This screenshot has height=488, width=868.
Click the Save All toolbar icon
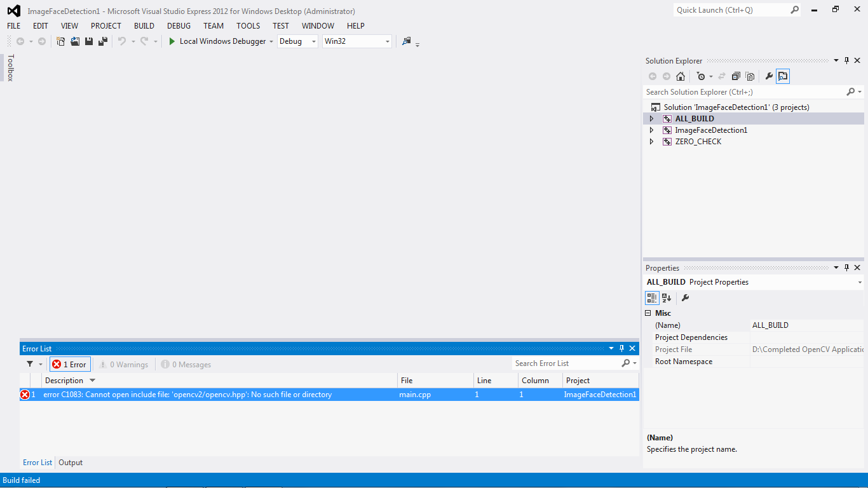pos(102,41)
